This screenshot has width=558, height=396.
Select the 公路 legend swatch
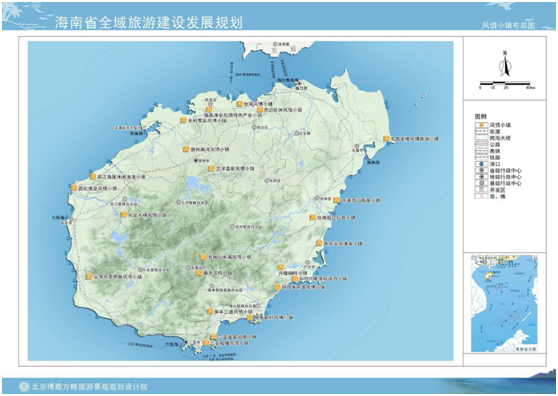pyautogui.click(x=481, y=145)
